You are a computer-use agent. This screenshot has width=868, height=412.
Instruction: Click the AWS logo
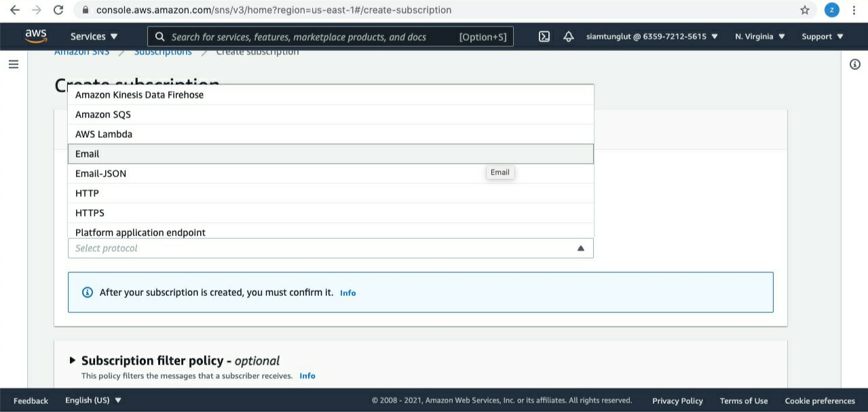(36, 36)
